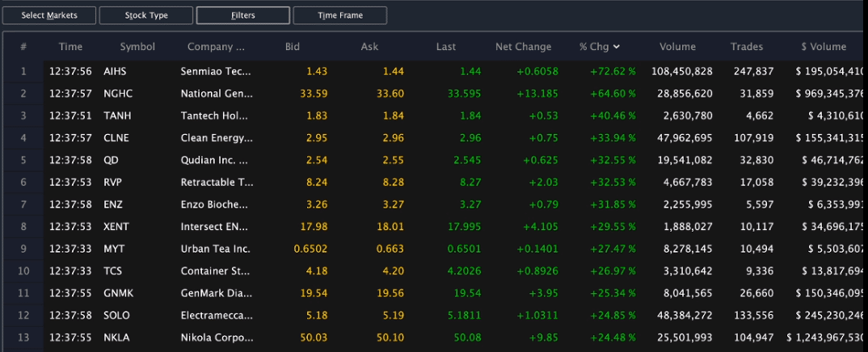Click the 0.6502 bid price cell
The width and height of the screenshot is (868, 352).
[310, 249]
